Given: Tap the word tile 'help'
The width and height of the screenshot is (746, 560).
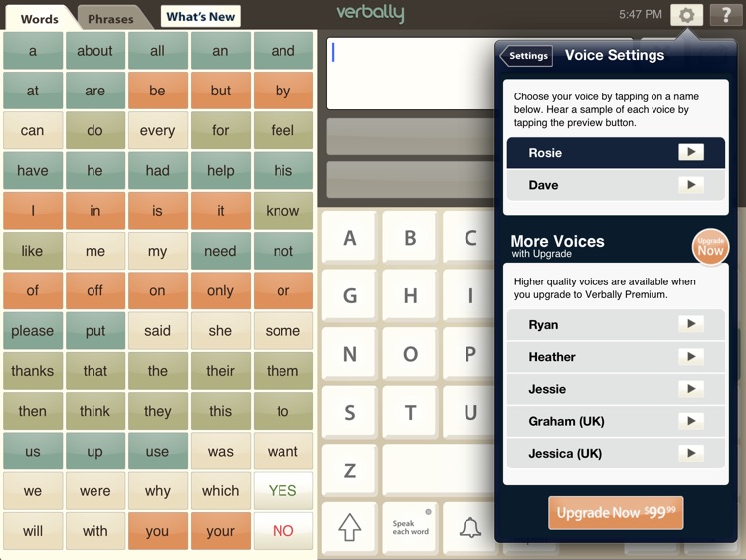Looking at the screenshot, I should click(x=220, y=170).
